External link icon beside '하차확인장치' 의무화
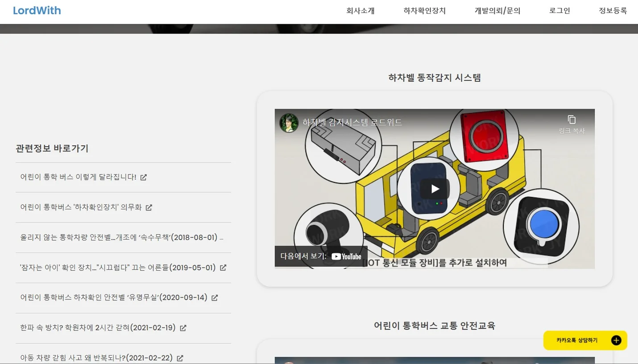 click(x=149, y=207)
